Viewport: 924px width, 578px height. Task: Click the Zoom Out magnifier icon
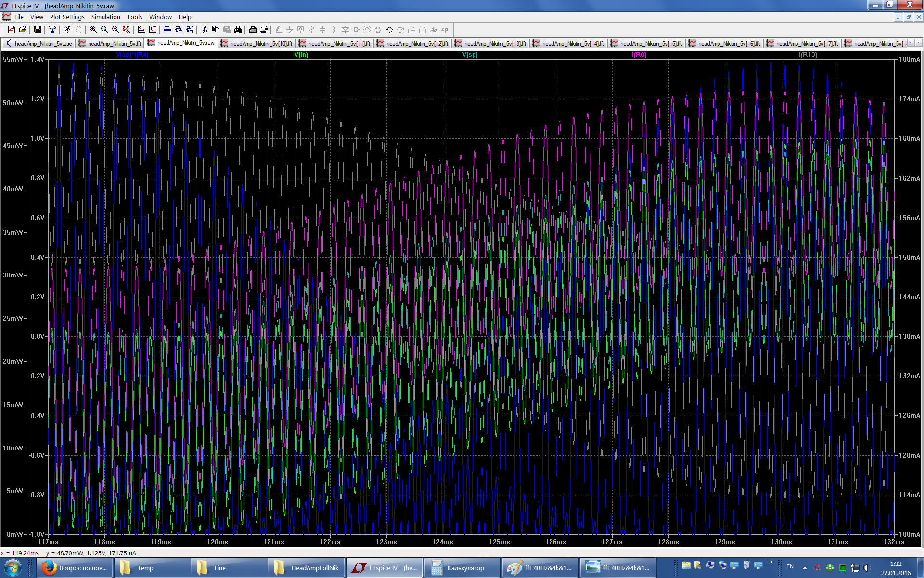(115, 30)
